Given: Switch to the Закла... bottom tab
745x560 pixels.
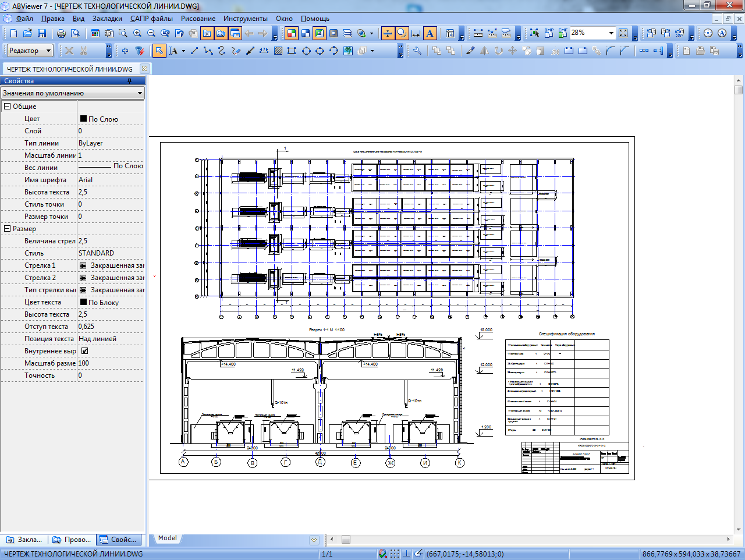Looking at the screenshot, I should [x=24, y=540].
